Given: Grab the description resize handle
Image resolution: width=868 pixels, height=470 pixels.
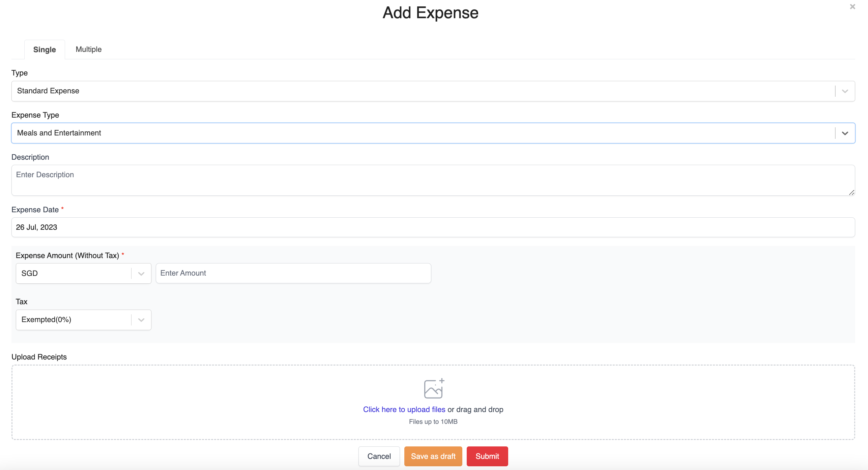Looking at the screenshot, I should [851, 192].
